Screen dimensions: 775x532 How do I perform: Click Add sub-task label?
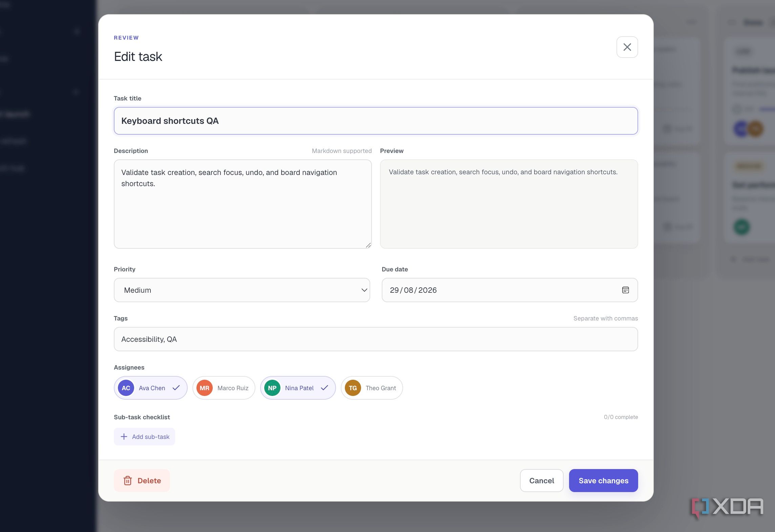point(151,437)
